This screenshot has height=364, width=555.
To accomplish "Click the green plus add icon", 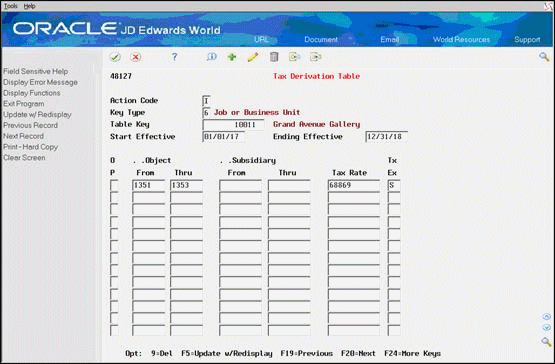I will (232, 57).
